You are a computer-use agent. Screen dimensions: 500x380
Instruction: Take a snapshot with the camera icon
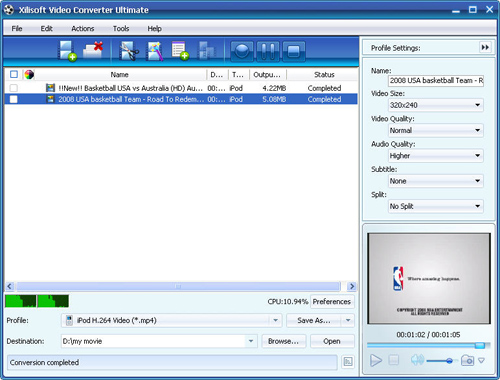coord(467,360)
